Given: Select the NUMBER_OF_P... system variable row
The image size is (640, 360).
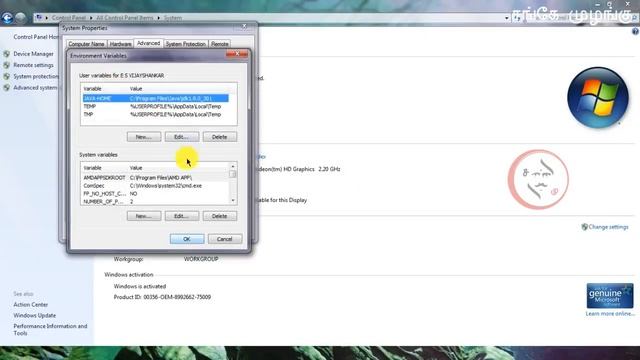Looking at the screenshot, I should tap(155, 202).
